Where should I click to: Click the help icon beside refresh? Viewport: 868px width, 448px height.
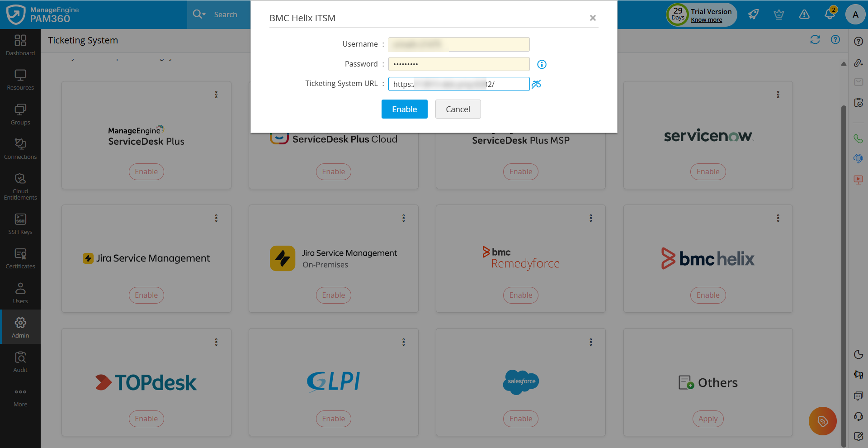pyautogui.click(x=835, y=40)
